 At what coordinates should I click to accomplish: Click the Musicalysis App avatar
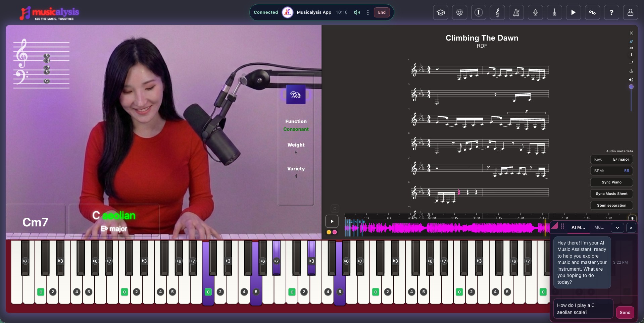coord(288,12)
